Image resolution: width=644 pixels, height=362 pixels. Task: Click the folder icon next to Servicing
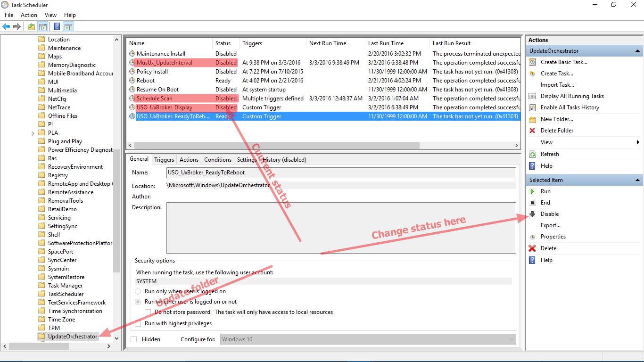click(x=41, y=218)
